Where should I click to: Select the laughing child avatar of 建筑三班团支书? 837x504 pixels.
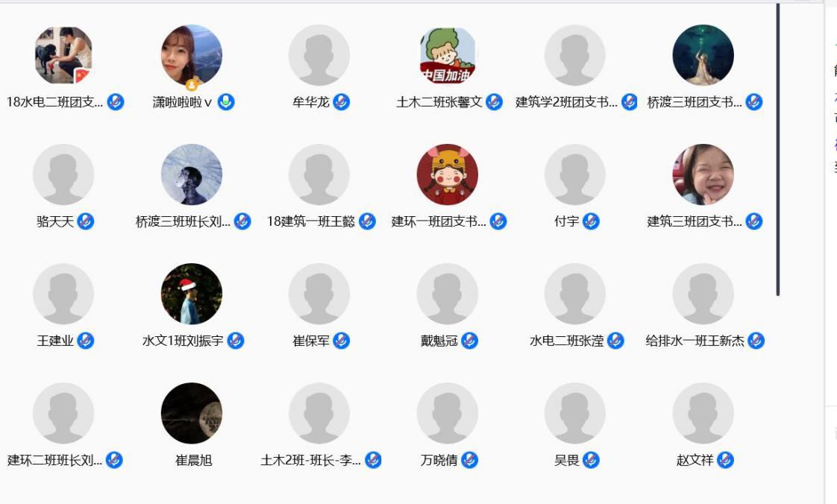(703, 174)
